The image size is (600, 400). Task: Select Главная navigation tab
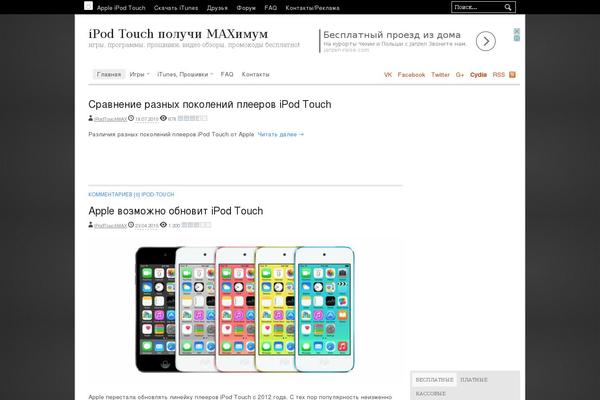(109, 74)
